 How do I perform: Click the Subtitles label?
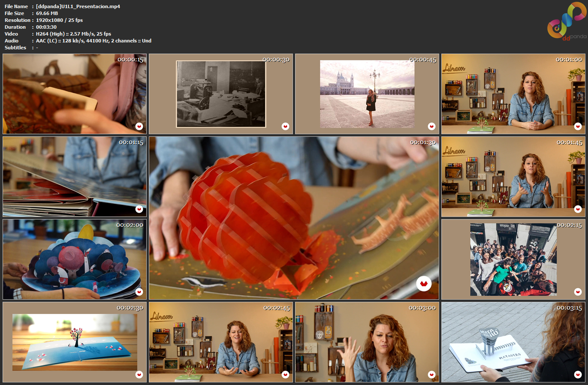point(15,48)
